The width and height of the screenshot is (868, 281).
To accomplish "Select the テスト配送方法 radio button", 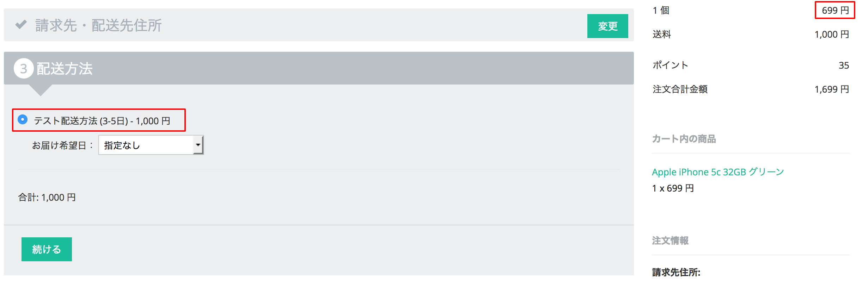I will point(23,119).
